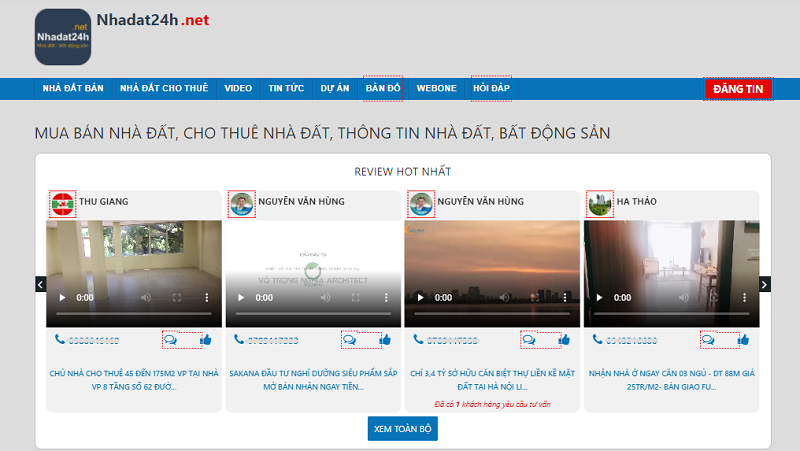Open more options on Sakana video player
The width and height of the screenshot is (800, 451).
pyautogui.click(x=386, y=298)
